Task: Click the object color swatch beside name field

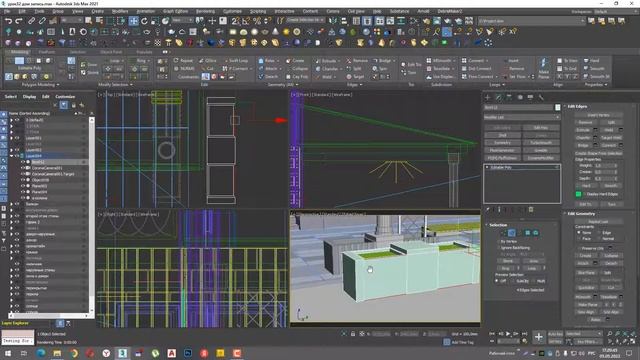Action: 558,107
